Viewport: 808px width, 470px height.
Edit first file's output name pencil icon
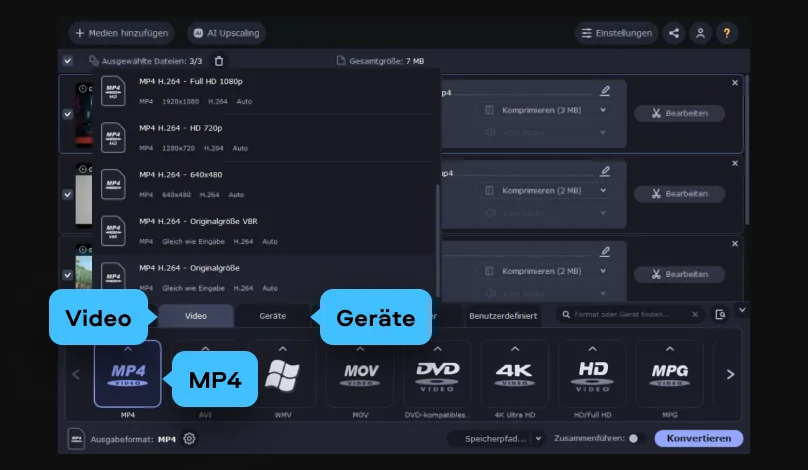[x=605, y=91]
